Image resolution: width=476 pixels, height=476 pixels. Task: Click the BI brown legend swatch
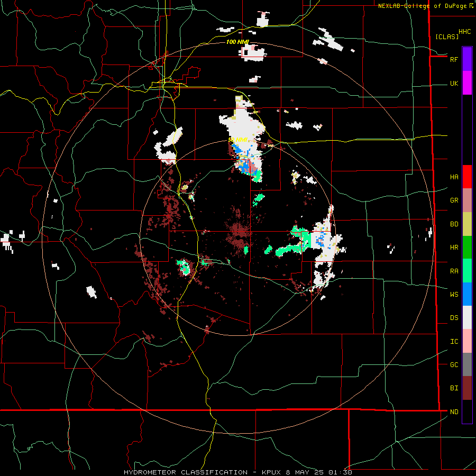(467, 388)
